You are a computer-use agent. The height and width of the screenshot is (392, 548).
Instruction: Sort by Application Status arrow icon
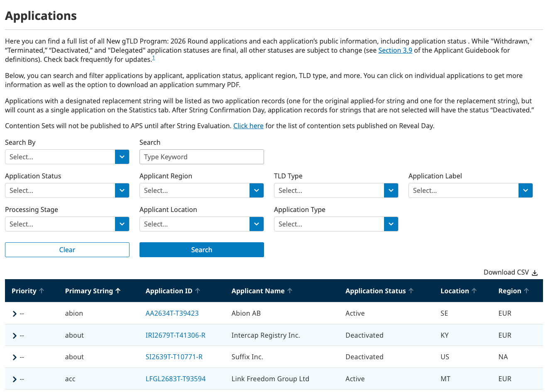(x=411, y=291)
